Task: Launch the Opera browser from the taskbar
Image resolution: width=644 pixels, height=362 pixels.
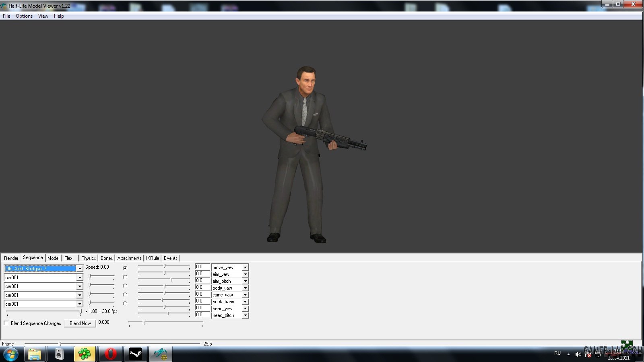Action: pyautogui.click(x=110, y=354)
